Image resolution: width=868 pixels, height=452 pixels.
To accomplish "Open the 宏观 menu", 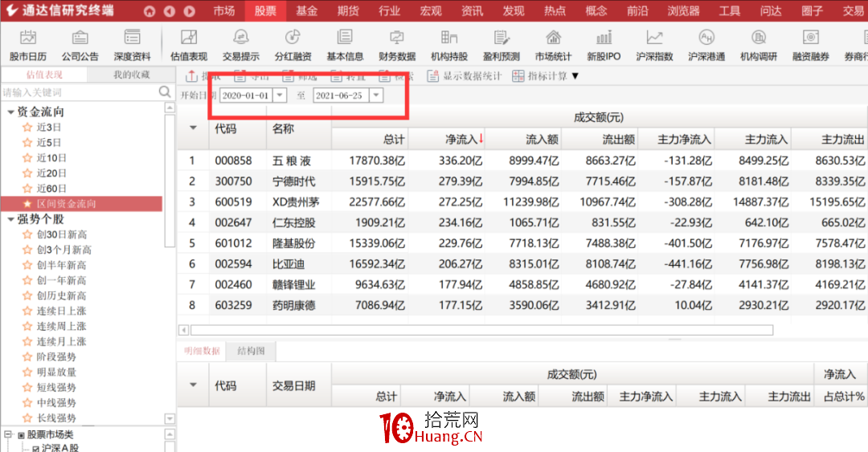I will [x=431, y=11].
